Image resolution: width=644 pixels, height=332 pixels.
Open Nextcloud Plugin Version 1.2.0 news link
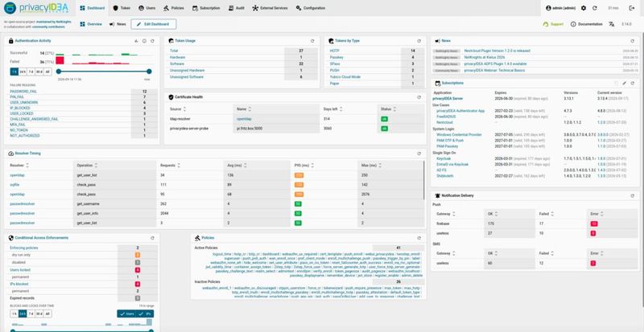497,51
